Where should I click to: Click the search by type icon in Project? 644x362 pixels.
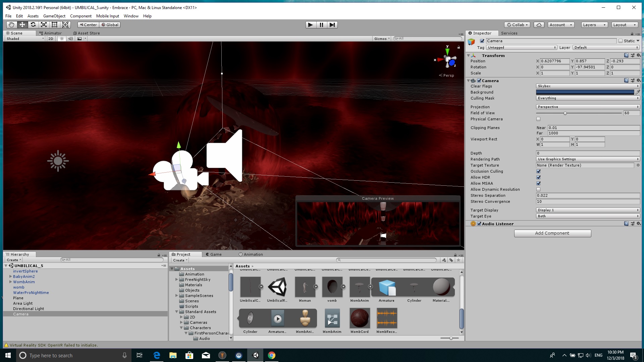coord(444,260)
